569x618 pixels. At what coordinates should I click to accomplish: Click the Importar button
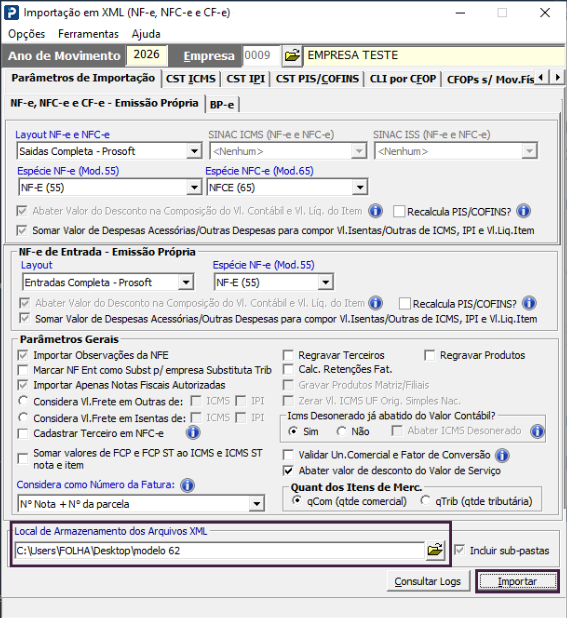pos(517,581)
